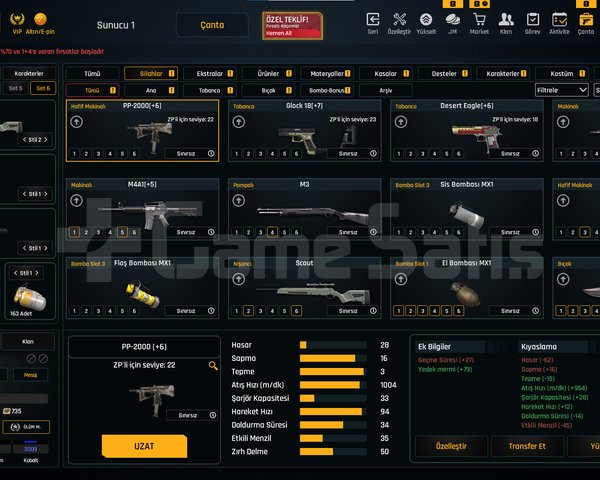Open the JM coins icon
Screen dimensions: 600x480
click(453, 20)
